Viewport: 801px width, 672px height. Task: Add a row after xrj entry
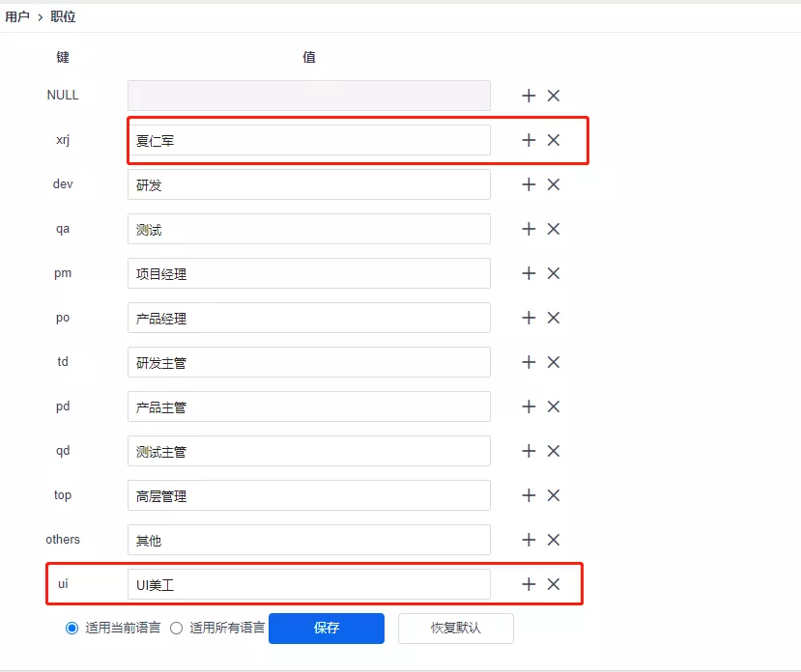pos(529,140)
